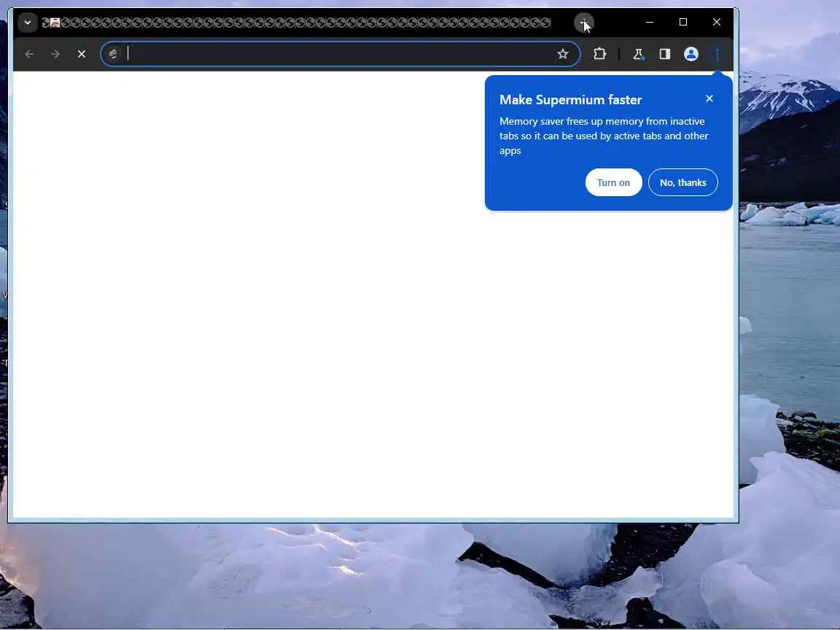Select the tab with the red favicon
The height and width of the screenshot is (630, 840).
(55, 23)
